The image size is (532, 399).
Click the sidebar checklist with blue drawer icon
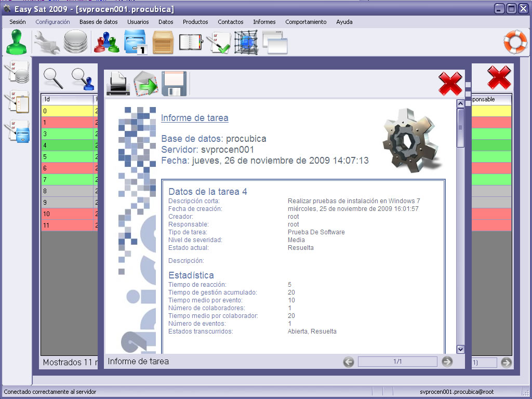coord(17,131)
